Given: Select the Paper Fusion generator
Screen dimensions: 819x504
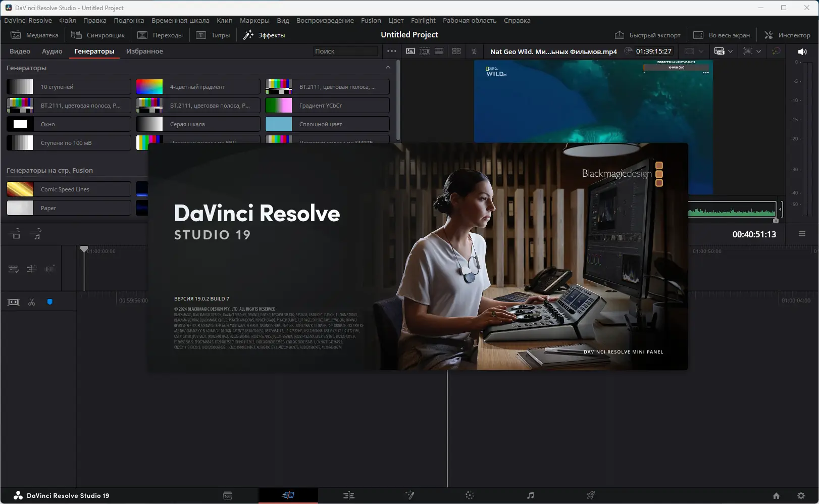Looking at the screenshot, I should [x=69, y=208].
